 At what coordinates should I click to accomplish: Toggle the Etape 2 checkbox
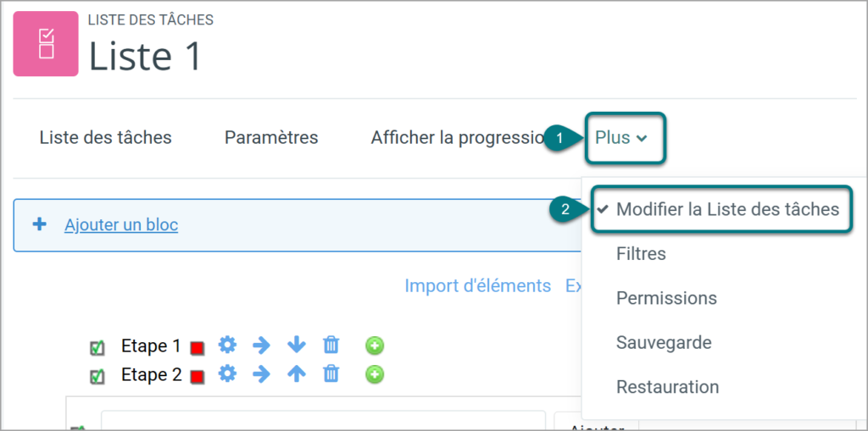click(x=97, y=377)
